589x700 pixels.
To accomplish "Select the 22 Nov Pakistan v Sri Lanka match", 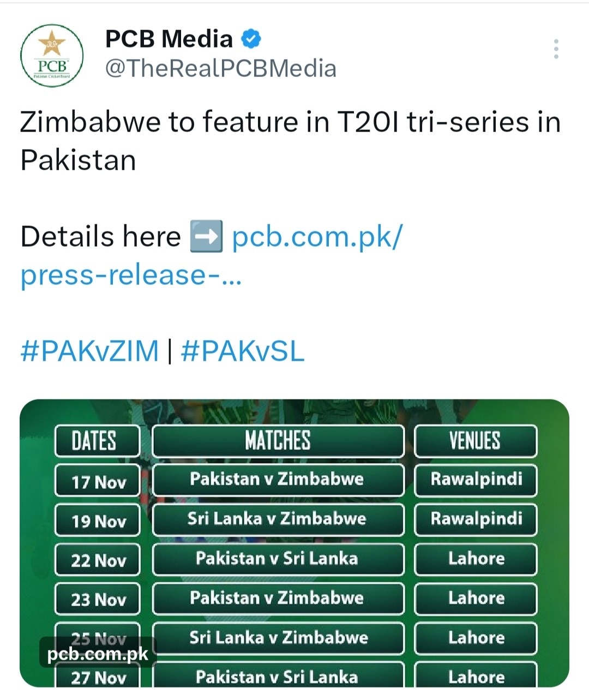I will (x=277, y=558).
